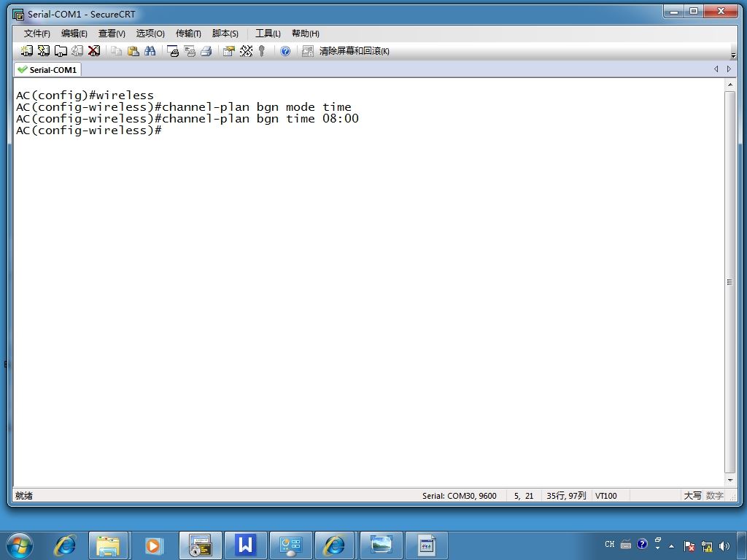Click the Copy toolbar icon
Image resolution: width=747 pixels, height=560 pixels.
(116, 50)
